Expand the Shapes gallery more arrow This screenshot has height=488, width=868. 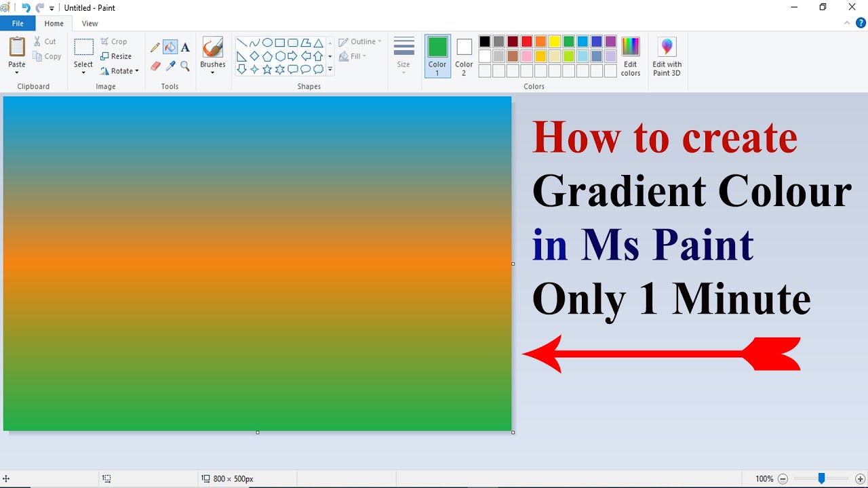(330, 69)
